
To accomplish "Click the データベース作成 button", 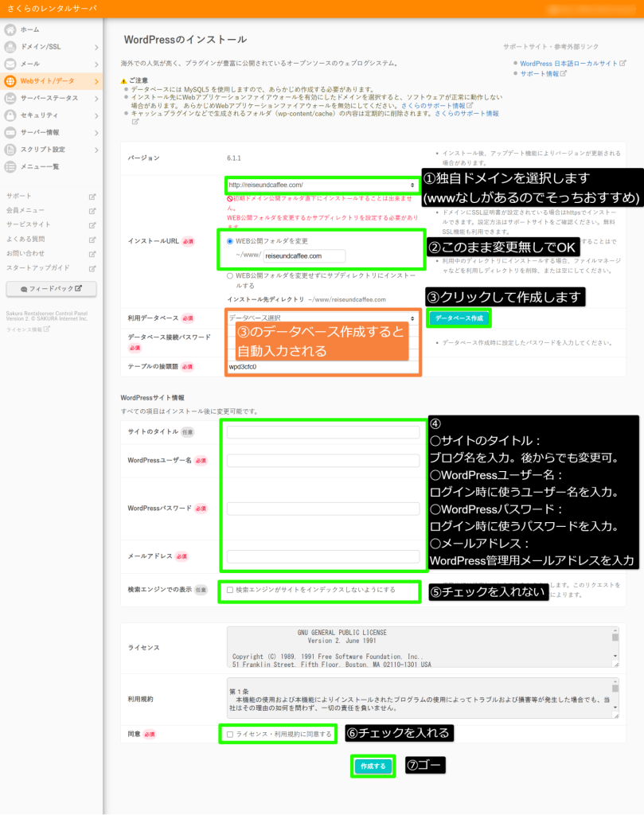I will click(459, 318).
